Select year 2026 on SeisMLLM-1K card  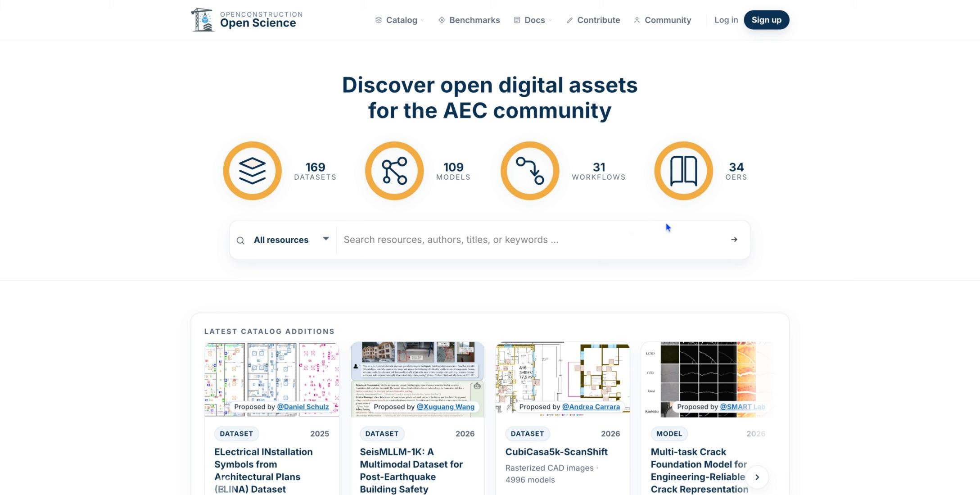(465, 434)
